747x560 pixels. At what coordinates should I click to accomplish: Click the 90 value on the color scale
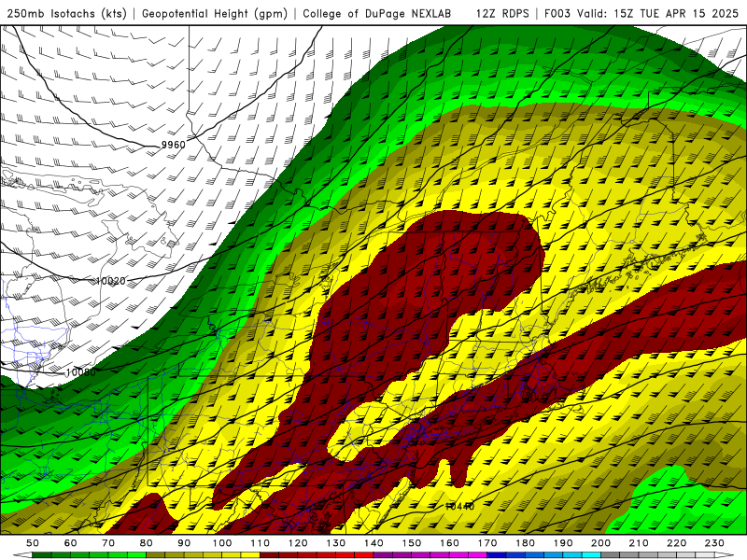click(184, 543)
